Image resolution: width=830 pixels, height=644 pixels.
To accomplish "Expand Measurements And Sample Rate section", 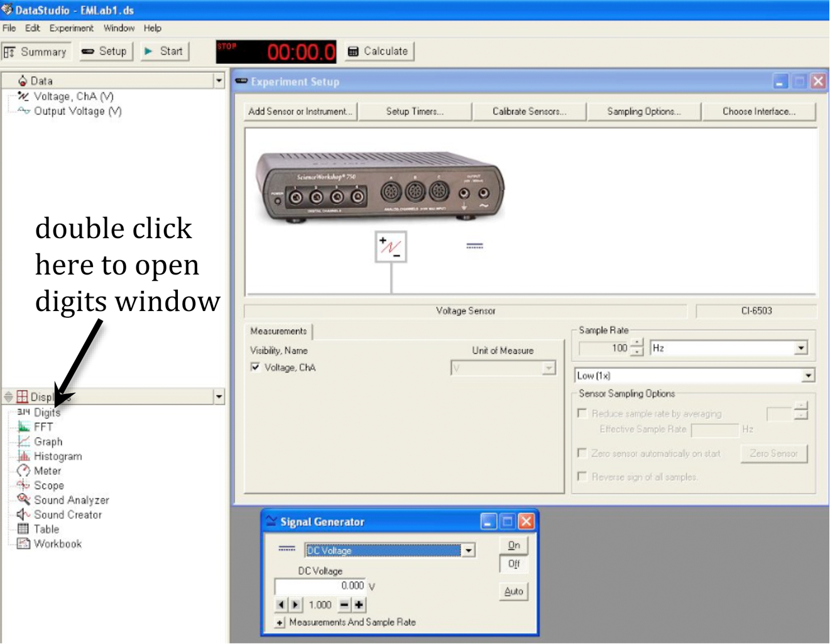I will click(x=280, y=623).
